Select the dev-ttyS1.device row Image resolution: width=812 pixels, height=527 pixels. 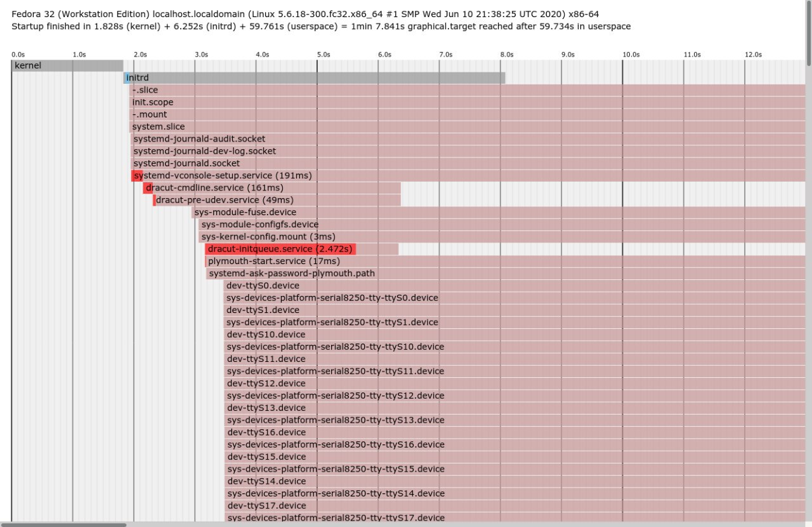(514, 310)
